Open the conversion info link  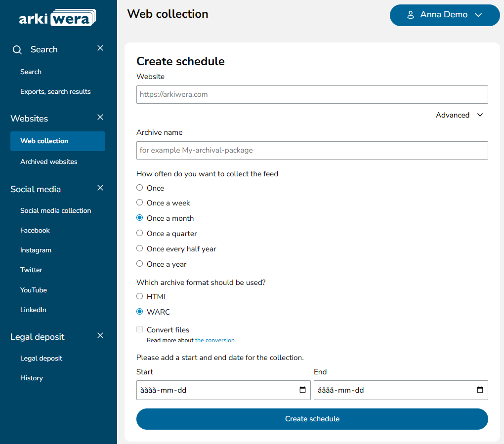point(214,340)
